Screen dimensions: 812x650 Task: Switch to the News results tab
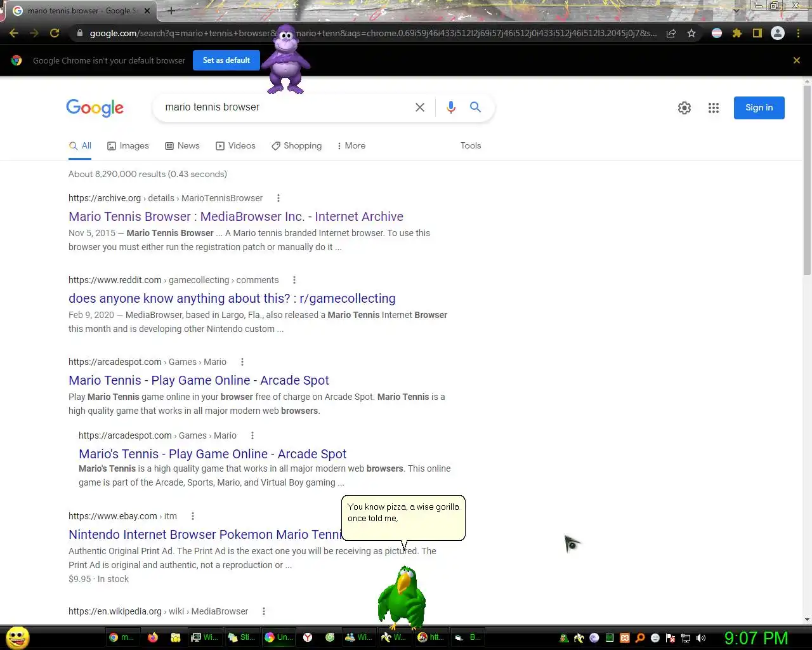(x=182, y=146)
